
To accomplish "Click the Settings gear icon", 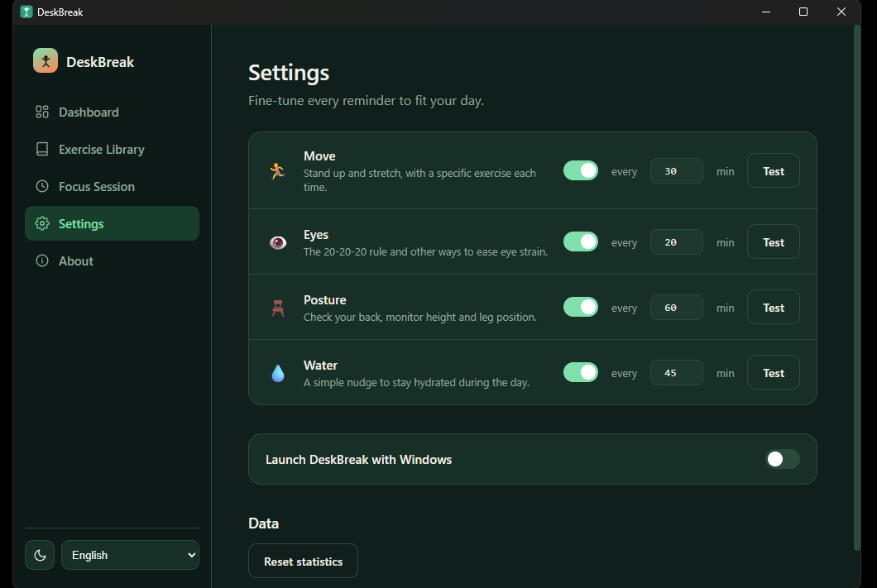I will (42, 223).
